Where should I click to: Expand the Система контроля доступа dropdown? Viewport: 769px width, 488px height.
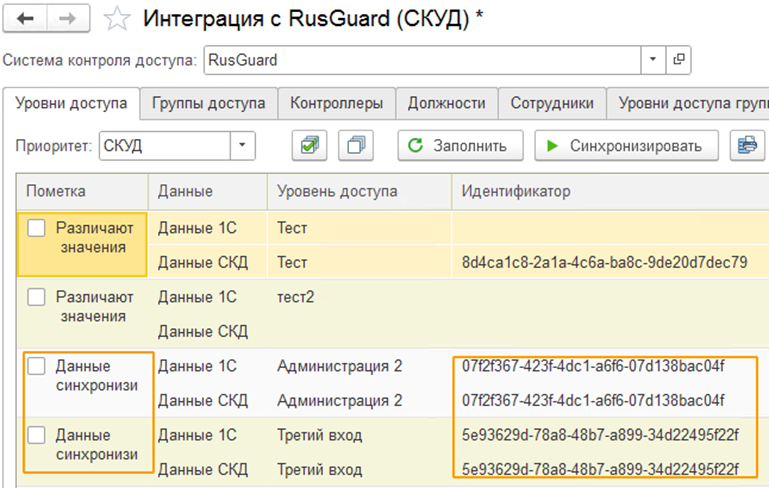pyautogui.click(x=653, y=60)
